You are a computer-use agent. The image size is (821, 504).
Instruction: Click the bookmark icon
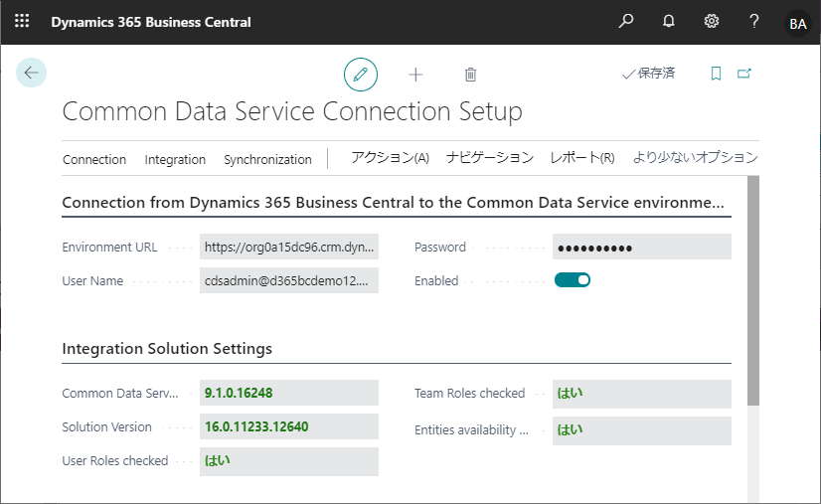tap(716, 74)
